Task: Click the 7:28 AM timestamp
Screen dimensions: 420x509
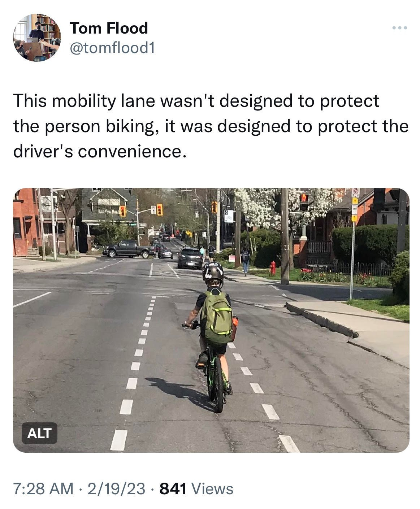Action: tap(43, 489)
